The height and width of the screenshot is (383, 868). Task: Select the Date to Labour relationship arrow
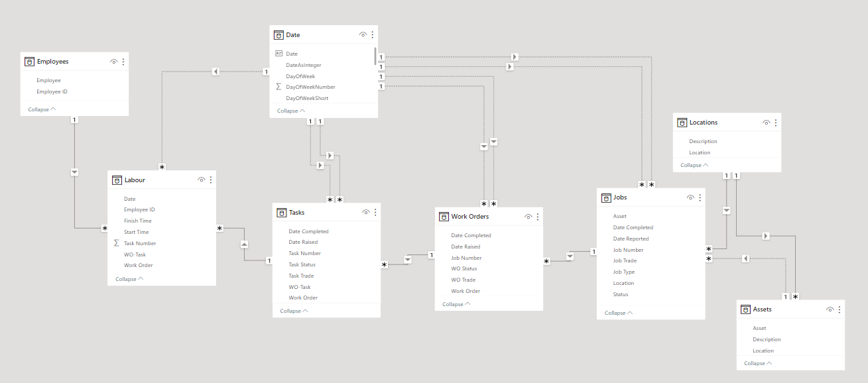(x=216, y=72)
